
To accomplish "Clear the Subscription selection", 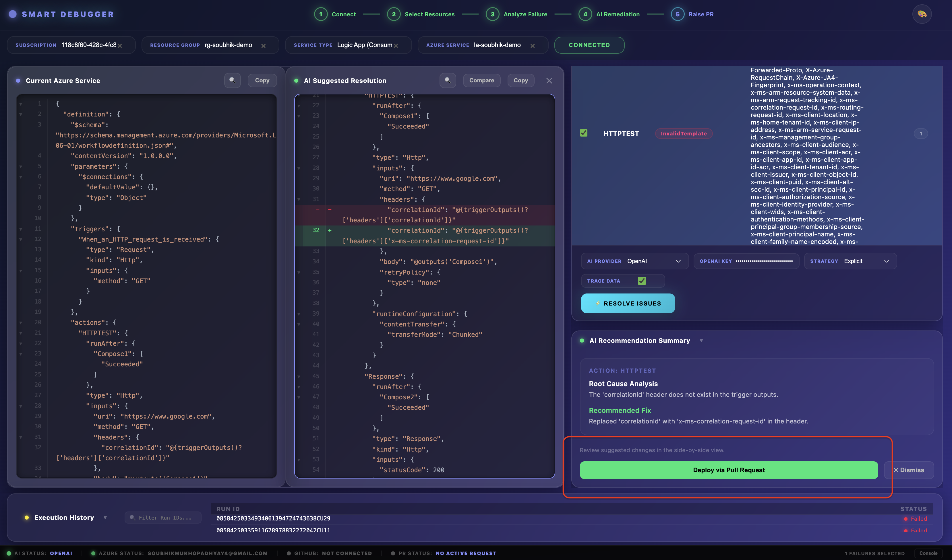I will [120, 46].
